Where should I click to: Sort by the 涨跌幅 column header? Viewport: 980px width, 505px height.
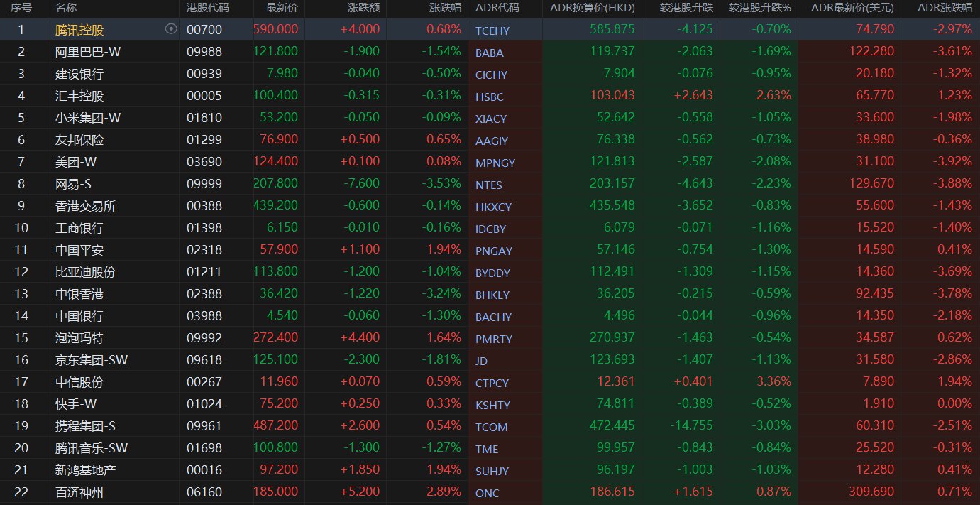click(445, 8)
